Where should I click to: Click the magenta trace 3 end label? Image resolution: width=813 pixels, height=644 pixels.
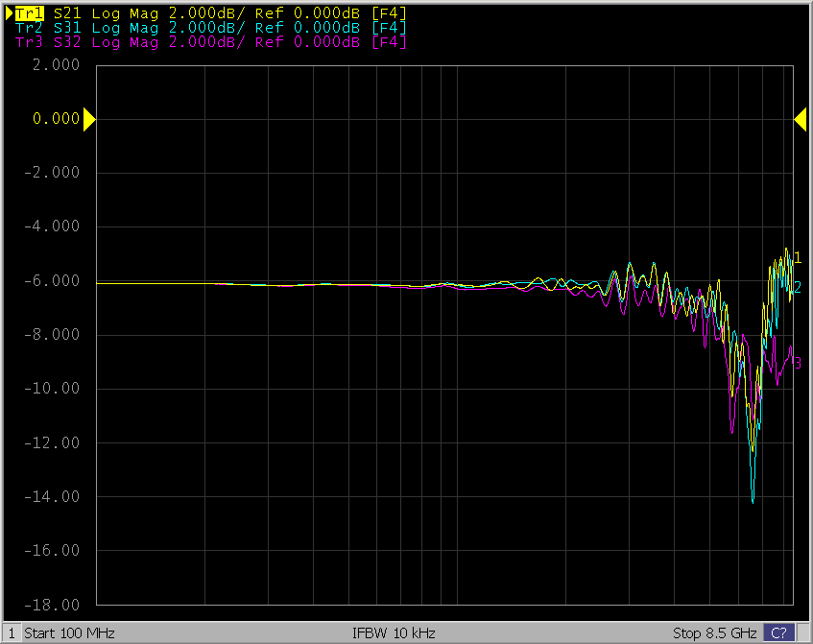798,363
